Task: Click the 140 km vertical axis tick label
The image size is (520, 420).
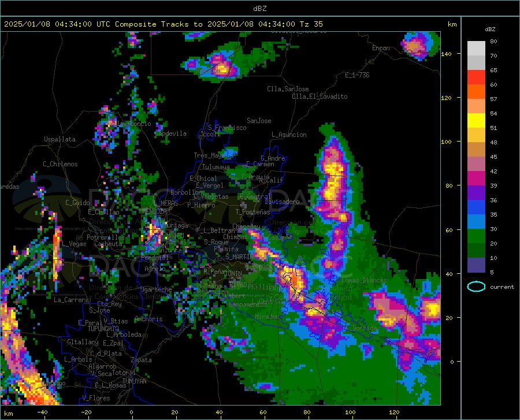Action: [446, 54]
